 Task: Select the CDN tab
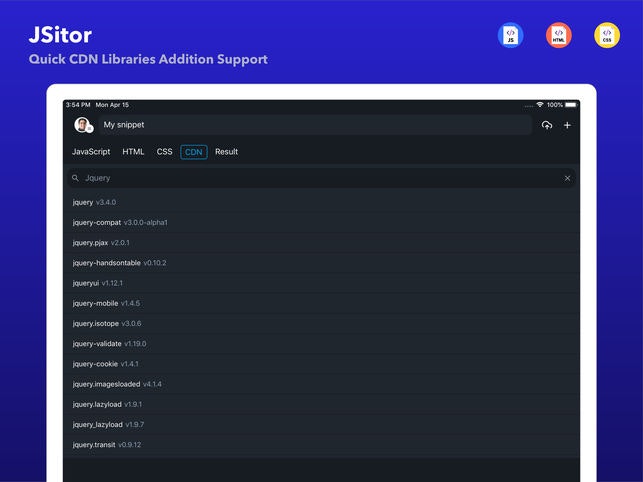[194, 152]
